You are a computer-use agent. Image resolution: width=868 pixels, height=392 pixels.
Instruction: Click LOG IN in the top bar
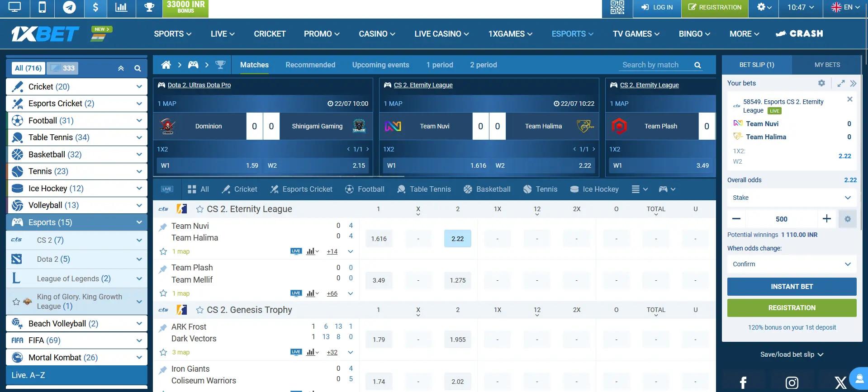(x=657, y=7)
